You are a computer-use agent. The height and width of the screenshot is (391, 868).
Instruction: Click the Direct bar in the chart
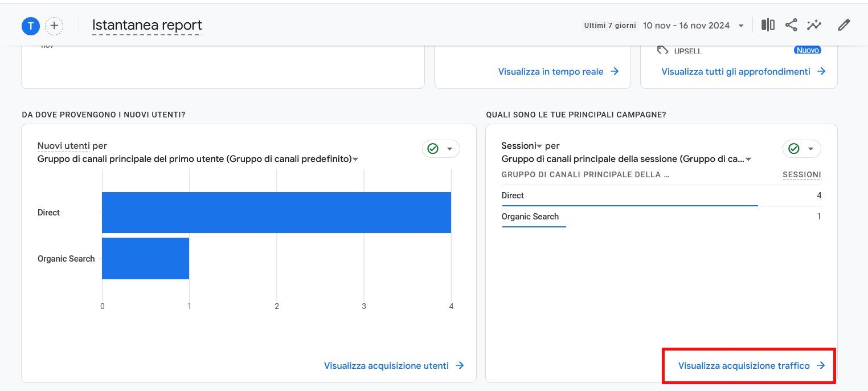click(276, 213)
